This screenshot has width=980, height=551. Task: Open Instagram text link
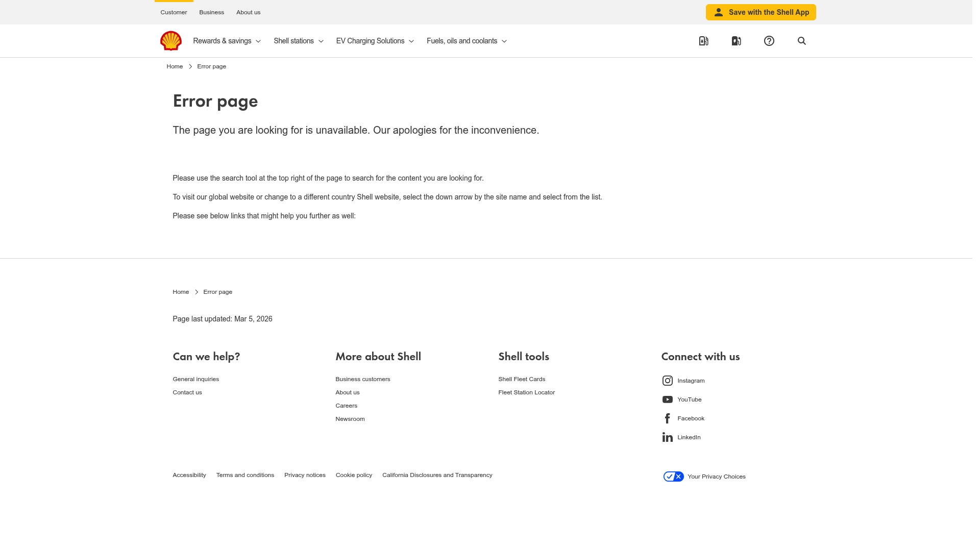click(691, 381)
